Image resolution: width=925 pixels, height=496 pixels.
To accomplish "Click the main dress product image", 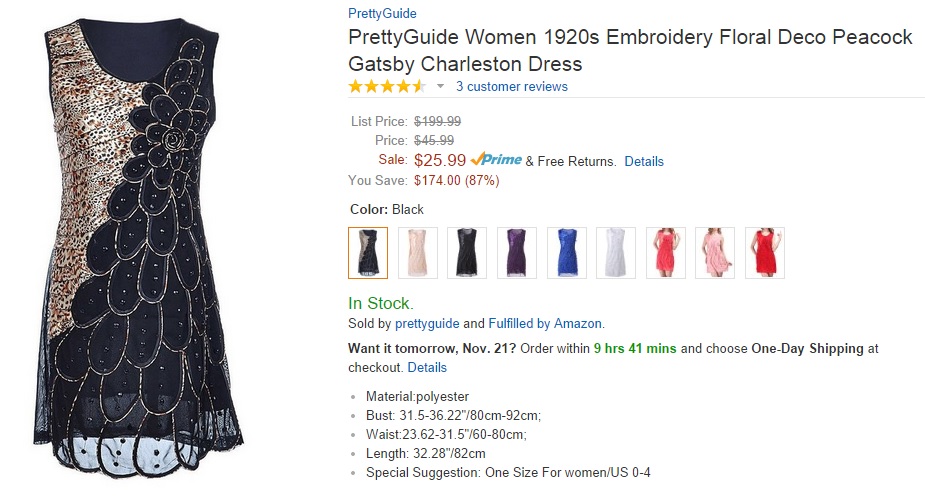I will [x=146, y=248].
